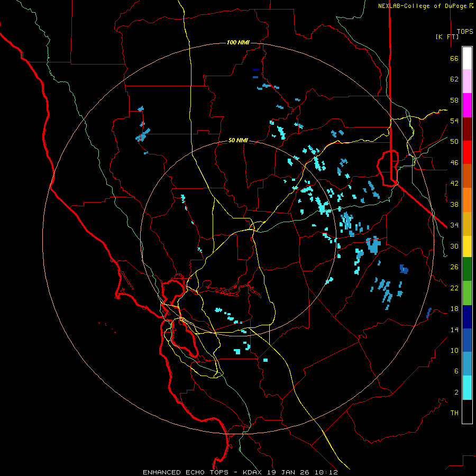Select the legend value "26"

(454, 267)
